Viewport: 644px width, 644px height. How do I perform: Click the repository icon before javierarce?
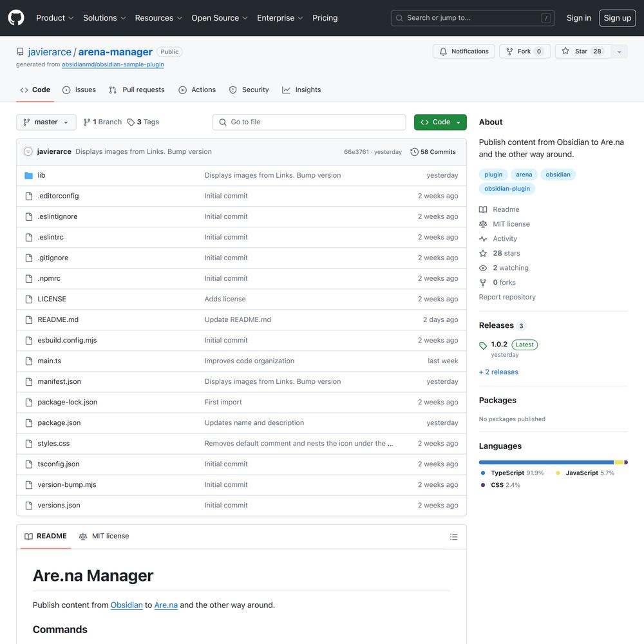[20, 52]
